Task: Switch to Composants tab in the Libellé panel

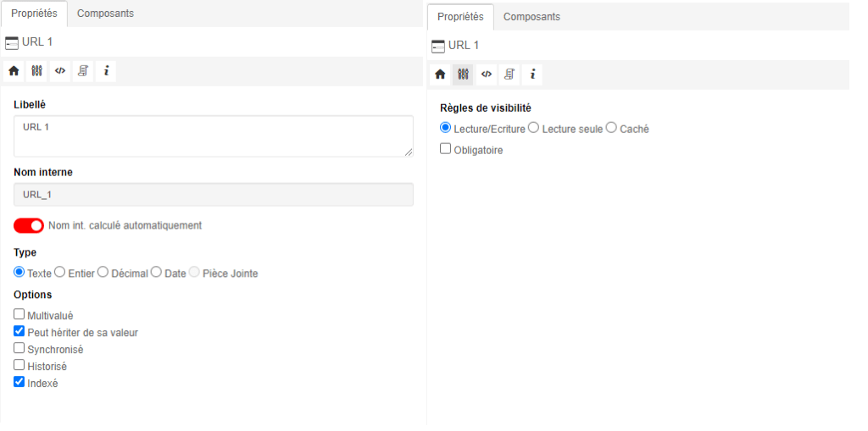Action: pos(105,14)
